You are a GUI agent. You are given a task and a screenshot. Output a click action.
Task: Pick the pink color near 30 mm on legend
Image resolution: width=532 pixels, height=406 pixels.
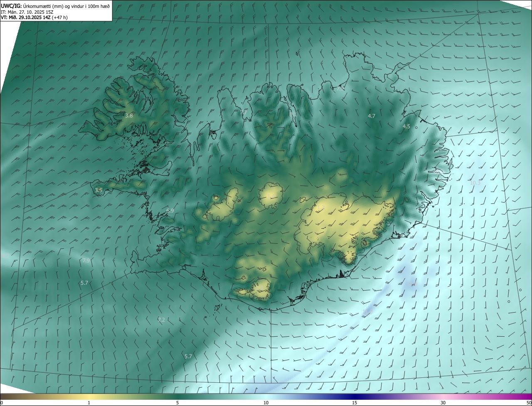coord(443,396)
